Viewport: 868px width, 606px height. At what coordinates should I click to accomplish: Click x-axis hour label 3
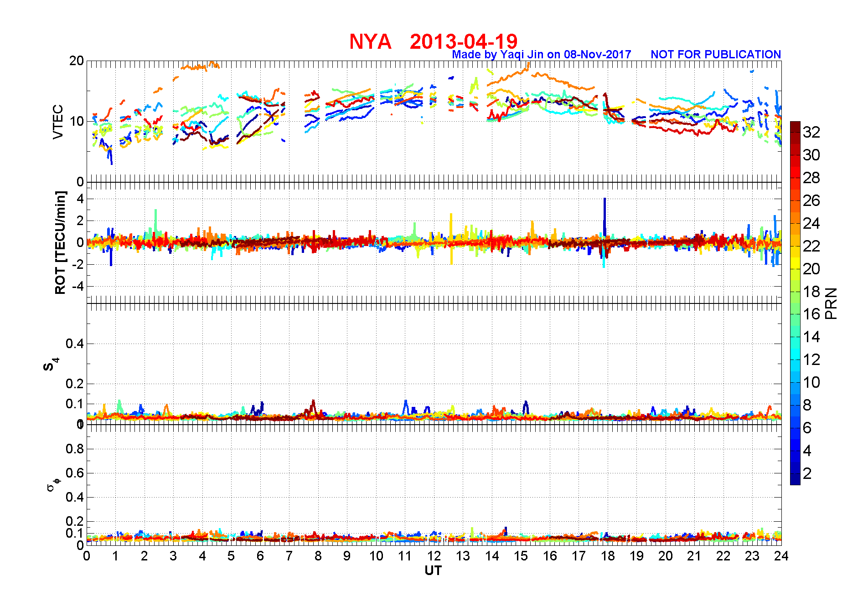pos(173,556)
